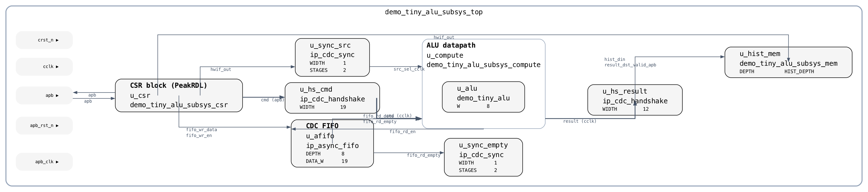Click the fifo_wr_data signal label
Screen dimensions: 868x192
click(x=201, y=130)
